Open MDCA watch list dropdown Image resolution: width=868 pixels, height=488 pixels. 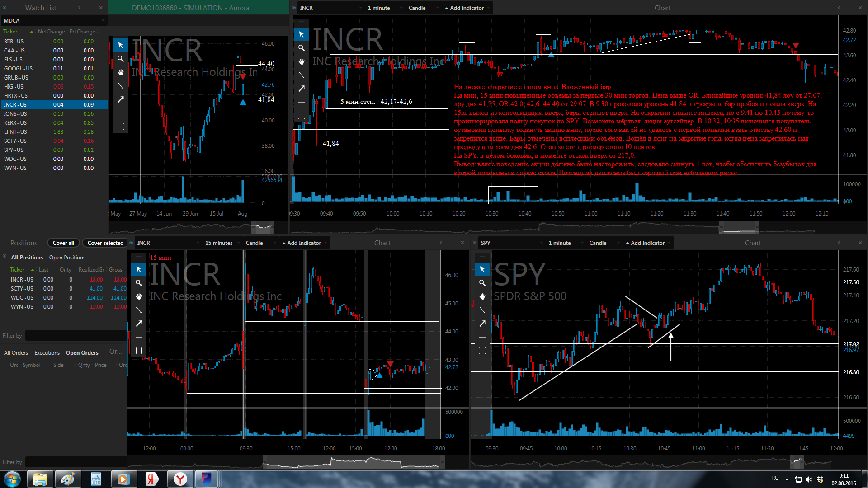tap(54, 20)
